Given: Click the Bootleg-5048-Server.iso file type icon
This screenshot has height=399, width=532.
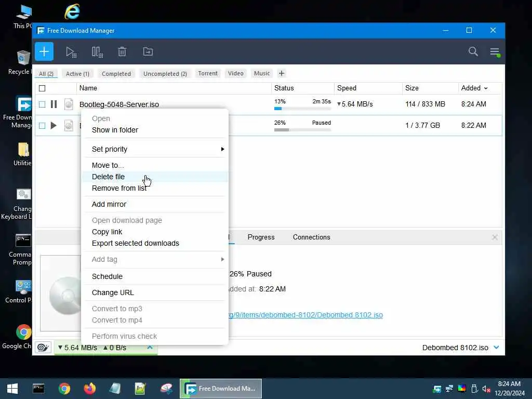Looking at the screenshot, I should (x=69, y=104).
